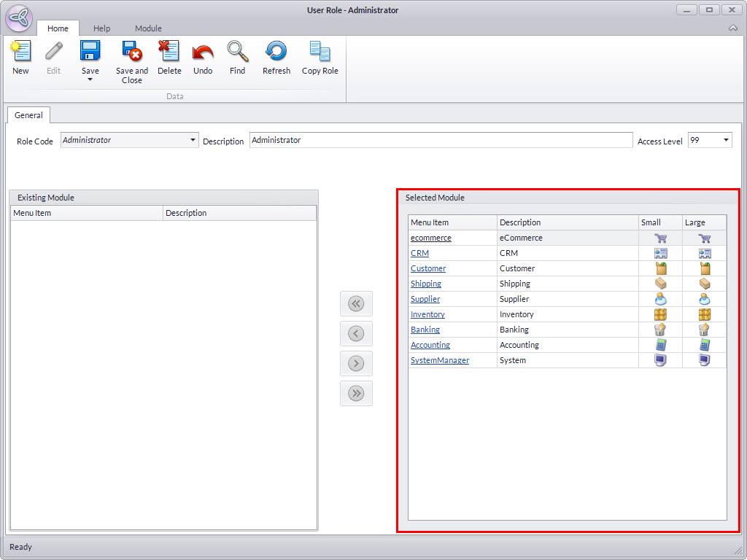Screen dimensions: 747x560
Task: Click the application logo orb button
Action: [x=18, y=17]
